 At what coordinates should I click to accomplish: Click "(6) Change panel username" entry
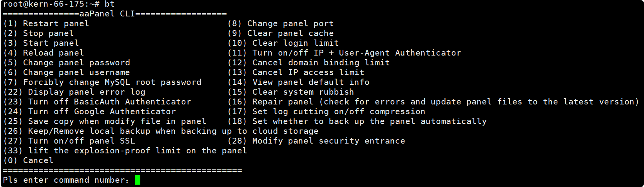pyautogui.click(x=67, y=72)
